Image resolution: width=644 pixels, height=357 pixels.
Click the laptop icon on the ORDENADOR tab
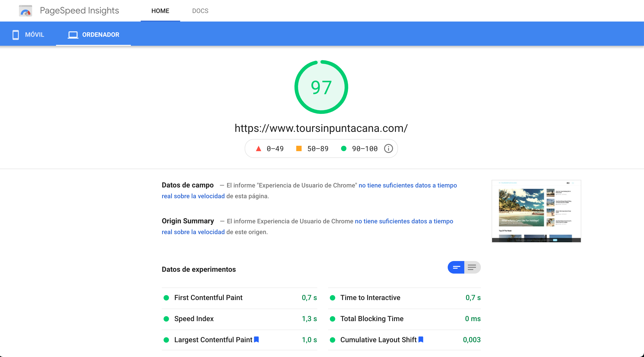[73, 35]
